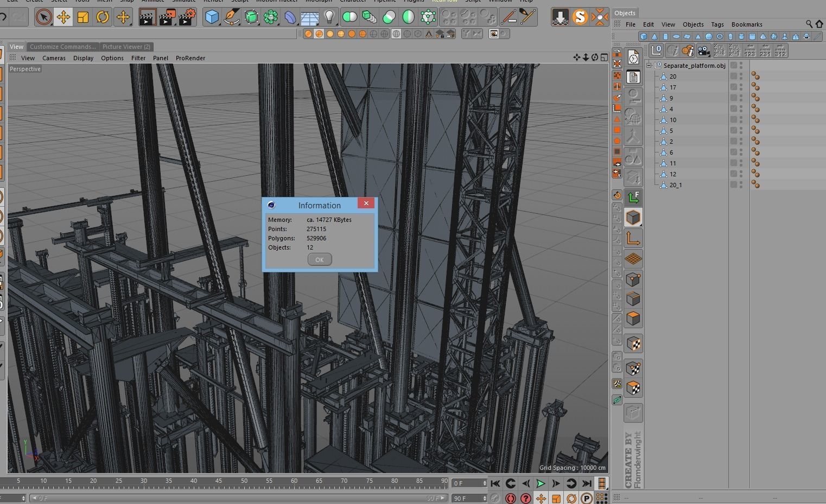Click the sphere primitive icon in Objects toolbar
Screen dimensions: 826x504
click(x=709, y=36)
